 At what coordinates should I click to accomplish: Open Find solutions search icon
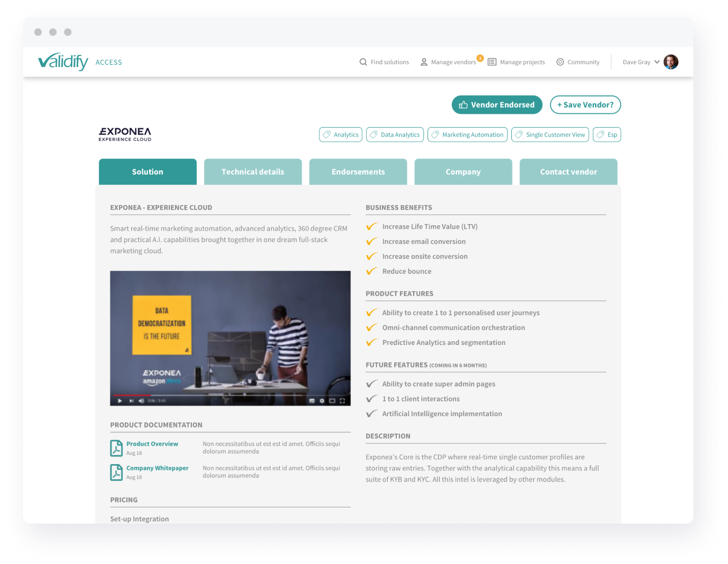(363, 62)
